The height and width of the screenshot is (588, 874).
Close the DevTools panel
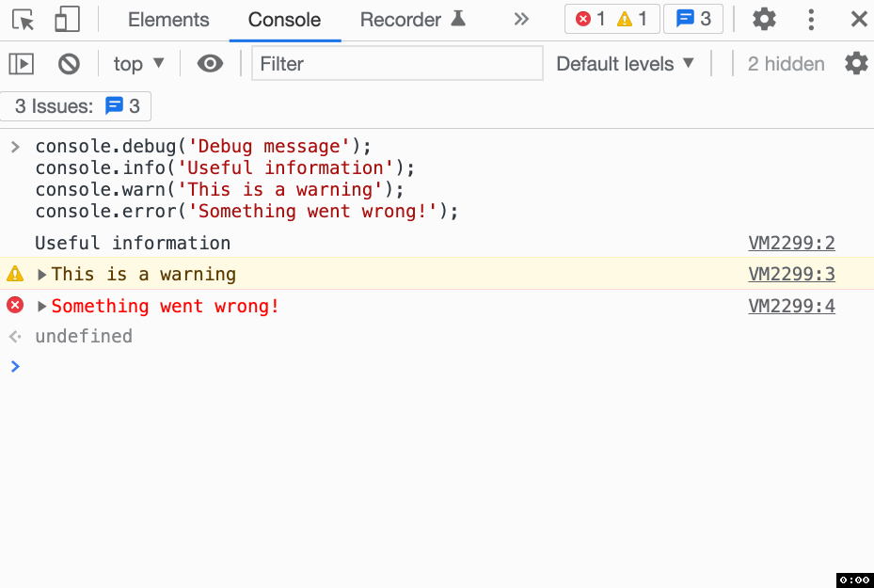pyautogui.click(x=858, y=20)
